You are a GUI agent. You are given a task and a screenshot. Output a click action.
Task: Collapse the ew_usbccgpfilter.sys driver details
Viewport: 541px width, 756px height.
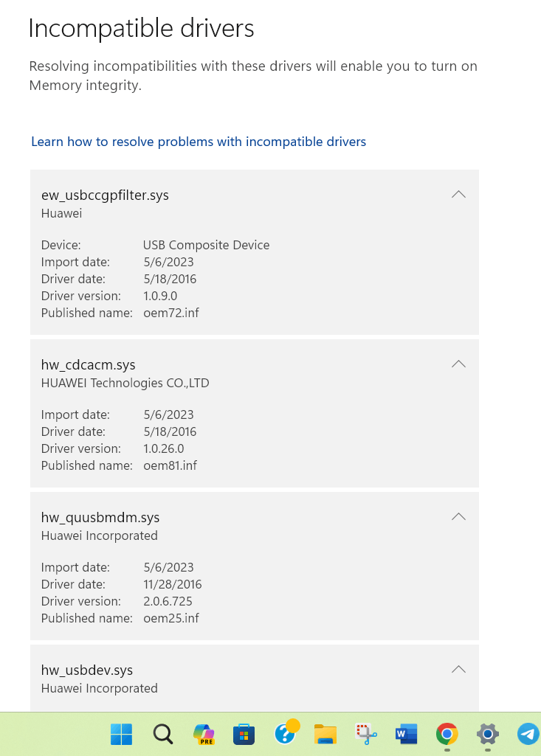click(x=458, y=194)
